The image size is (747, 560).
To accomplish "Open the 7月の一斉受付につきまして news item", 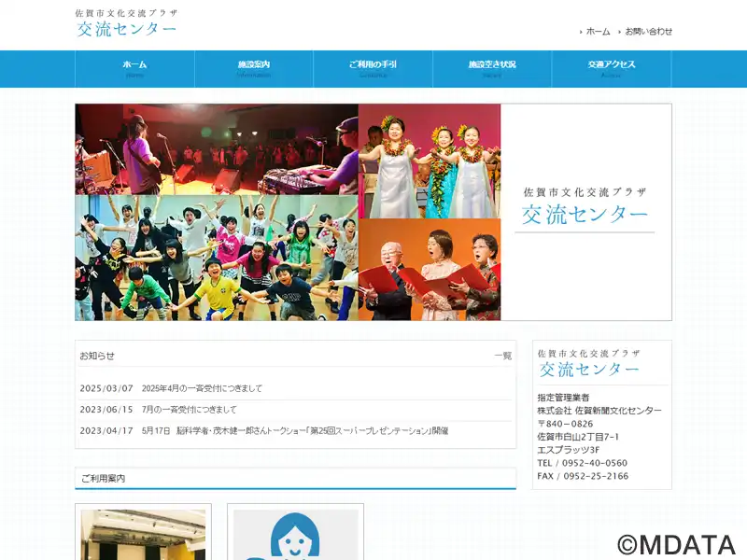I will click(189, 410).
